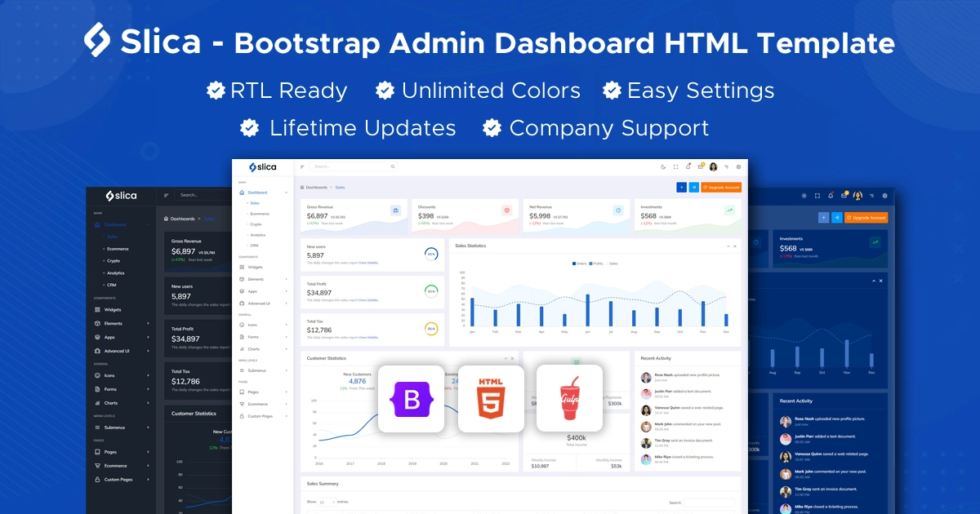Click Rose Nash avatar in light Recent Activity
Viewport: 980px width, 514px height.
point(646,377)
